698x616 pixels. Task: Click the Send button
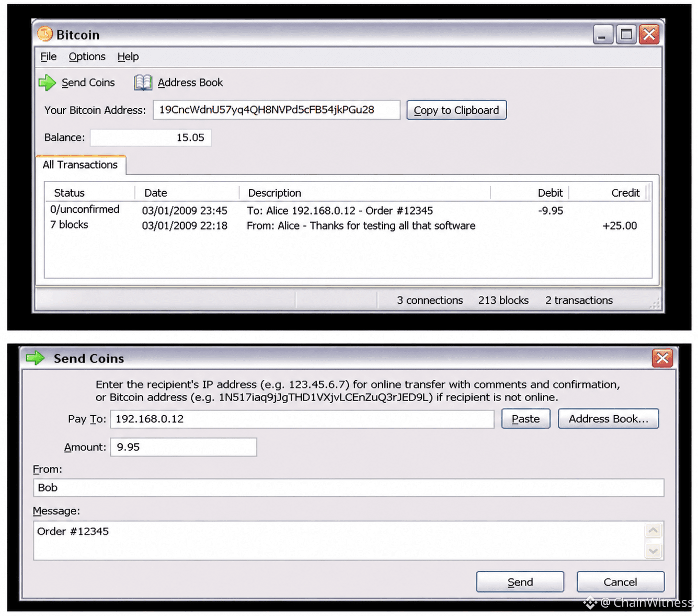[520, 582]
